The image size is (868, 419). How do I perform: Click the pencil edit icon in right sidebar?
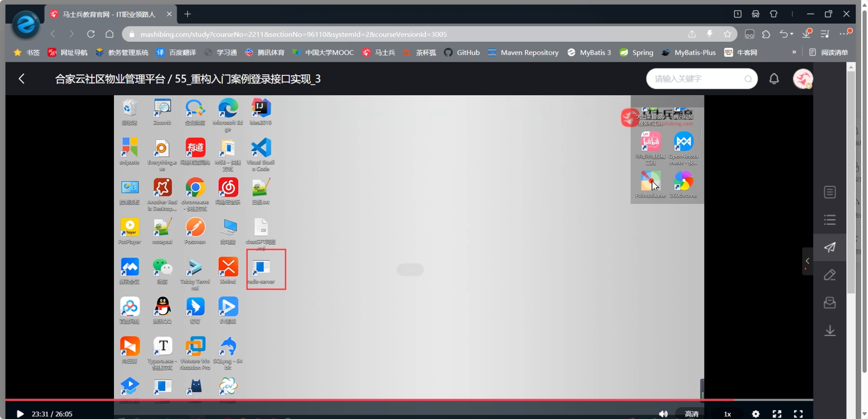click(830, 275)
